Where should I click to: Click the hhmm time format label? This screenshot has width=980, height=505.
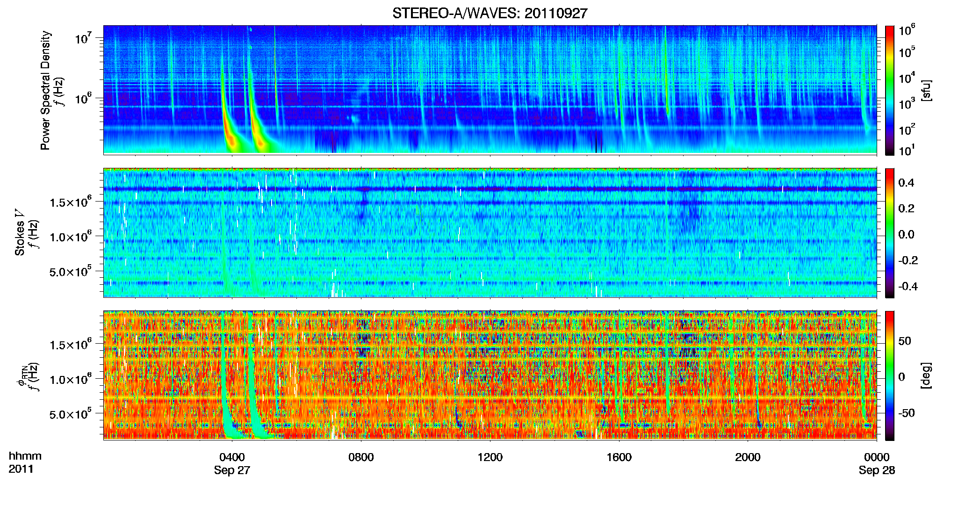click(25, 456)
